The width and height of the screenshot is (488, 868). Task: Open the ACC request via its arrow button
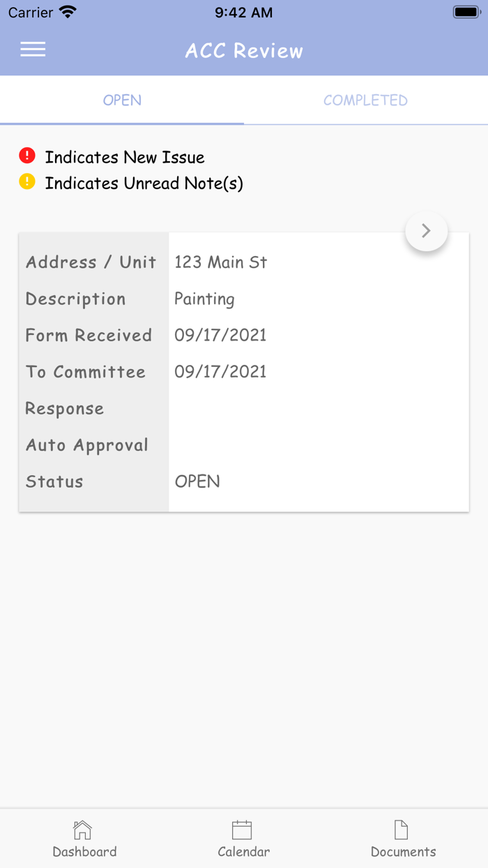tap(426, 230)
